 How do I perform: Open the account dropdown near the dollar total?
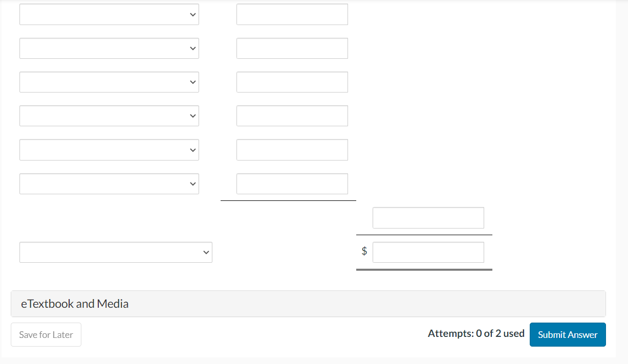[116, 252]
